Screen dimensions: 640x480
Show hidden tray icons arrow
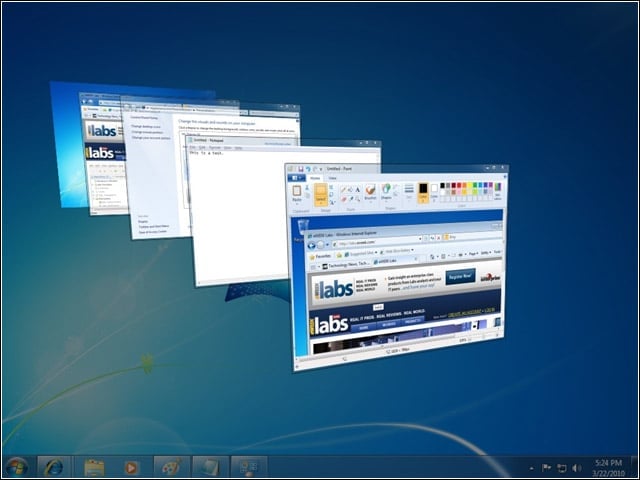coord(531,468)
